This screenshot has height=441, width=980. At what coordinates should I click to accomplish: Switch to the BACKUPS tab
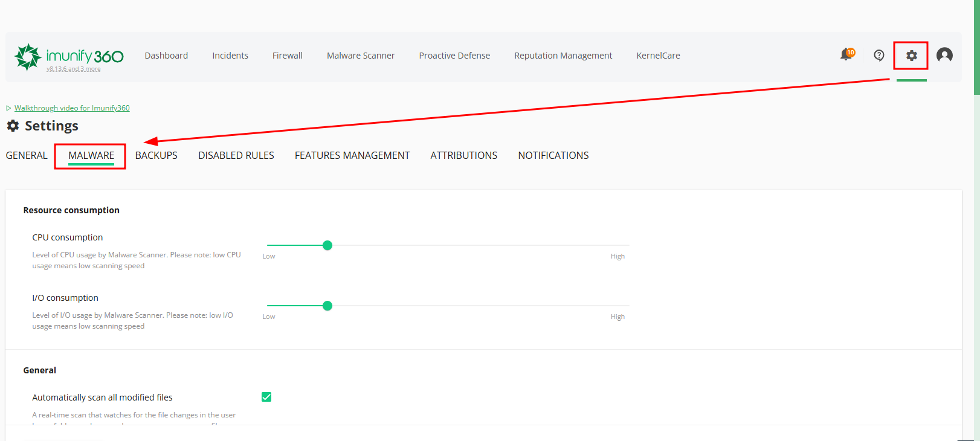coord(156,155)
